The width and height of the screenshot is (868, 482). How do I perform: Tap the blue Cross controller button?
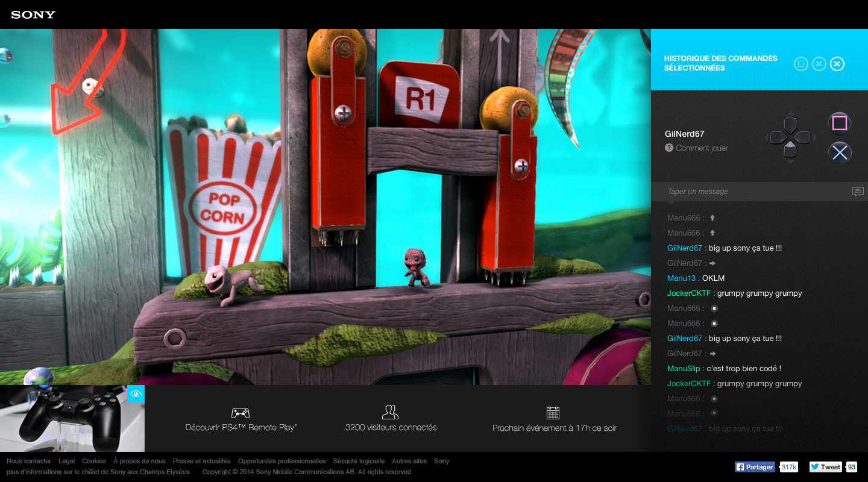tap(840, 152)
